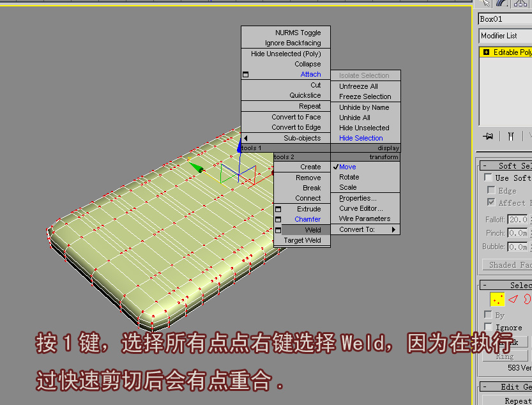Open the Modifier List dropdown
532x405 pixels.
[505, 36]
